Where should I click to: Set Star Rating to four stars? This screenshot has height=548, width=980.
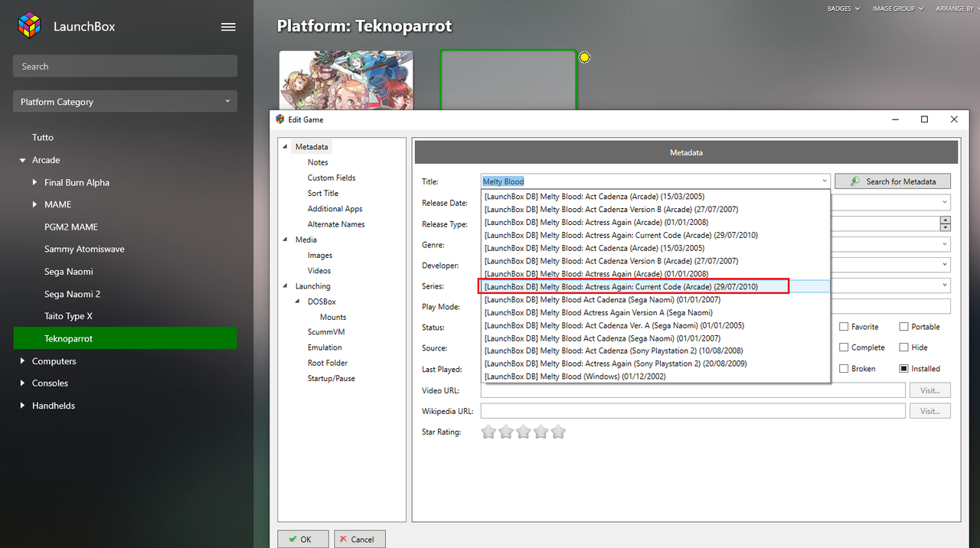tap(541, 432)
